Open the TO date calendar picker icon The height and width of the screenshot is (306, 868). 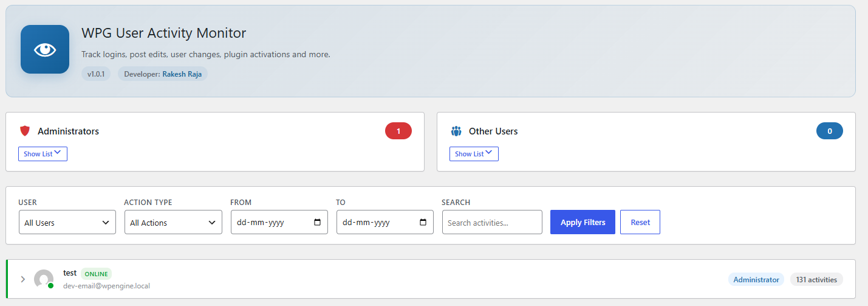[423, 223]
